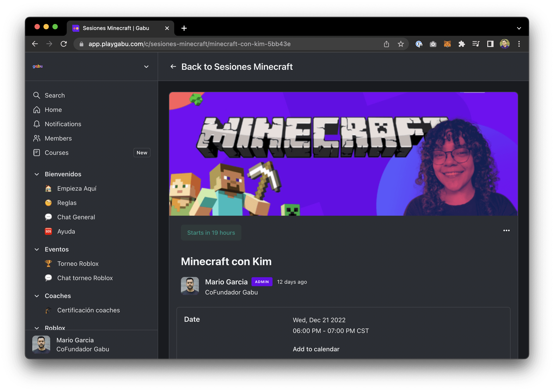Click the share page icon in address bar
This screenshot has width=554, height=392.
[386, 44]
